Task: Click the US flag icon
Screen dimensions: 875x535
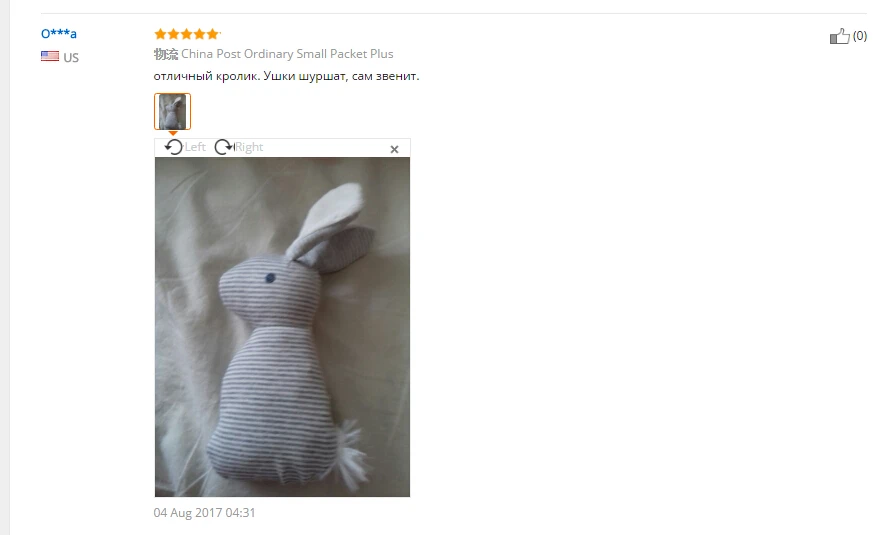Action: 50,56
